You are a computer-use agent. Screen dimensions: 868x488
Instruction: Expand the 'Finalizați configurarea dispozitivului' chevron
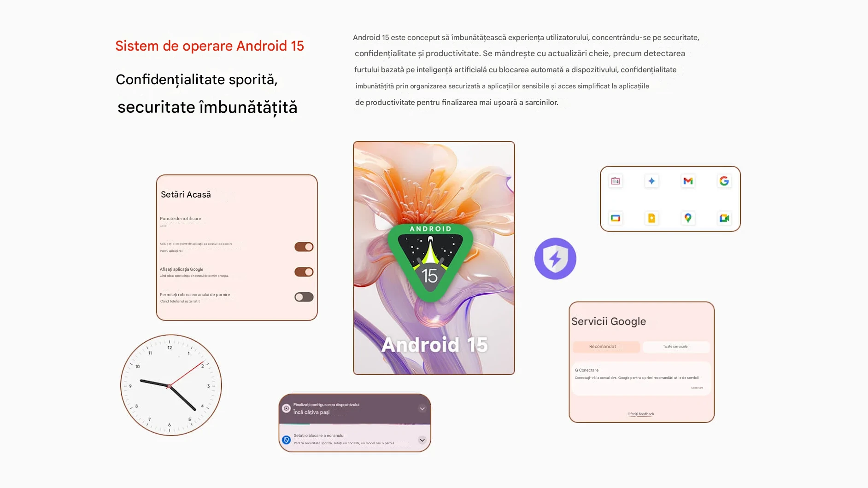[x=422, y=409]
